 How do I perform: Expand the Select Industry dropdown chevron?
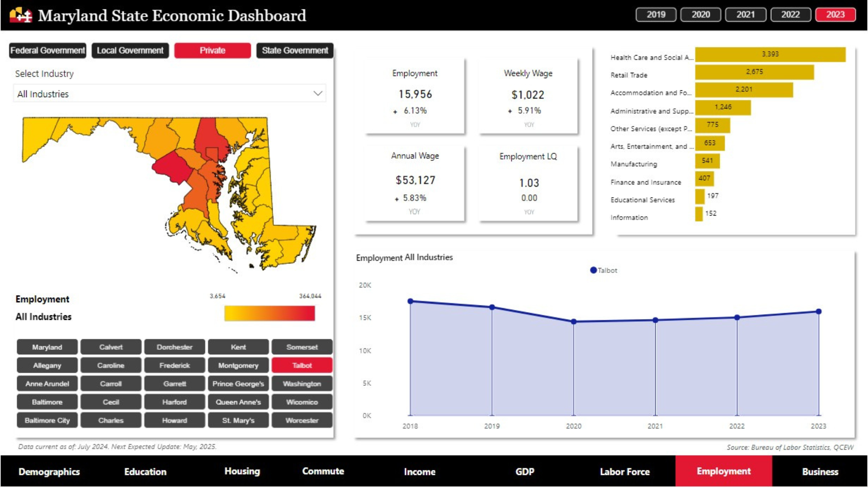point(318,94)
